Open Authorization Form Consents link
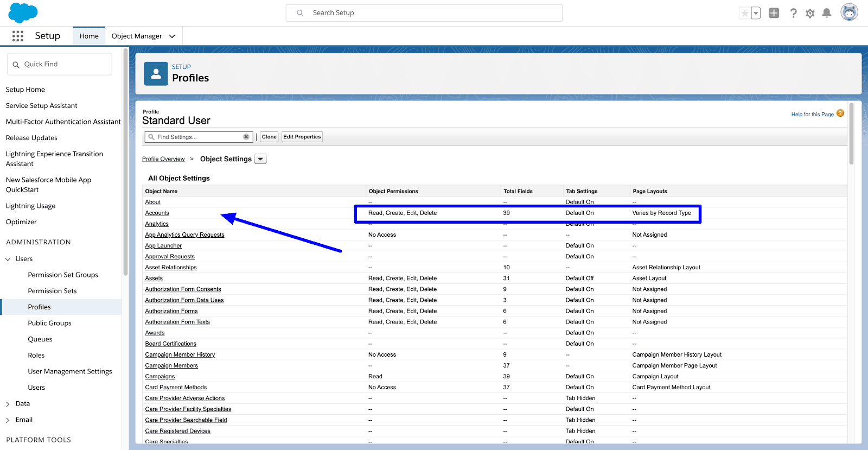 [x=183, y=289]
